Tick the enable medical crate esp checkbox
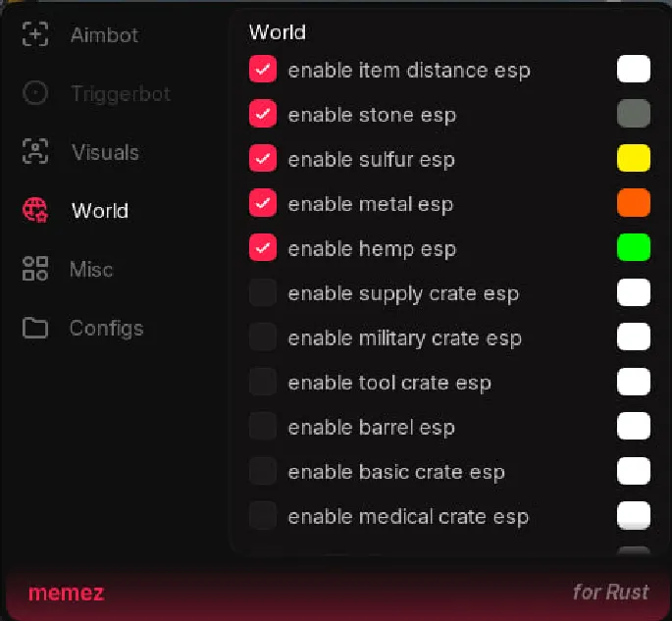The width and height of the screenshot is (672, 621). pyautogui.click(x=262, y=516)
